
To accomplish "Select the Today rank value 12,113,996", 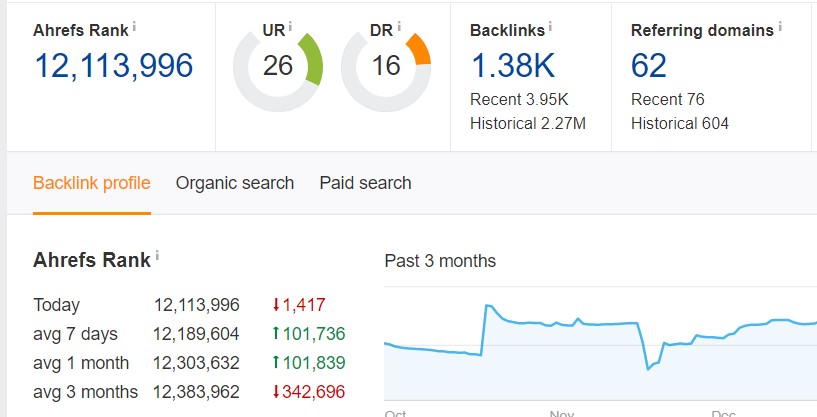I will (x=196, y=305).
